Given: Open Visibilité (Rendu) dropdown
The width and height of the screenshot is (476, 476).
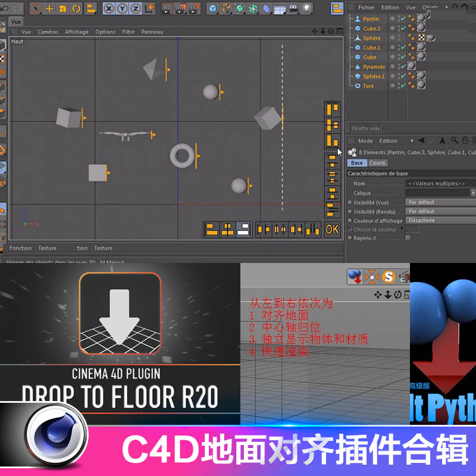Looking at the screenshot, I should [x=440, y=211].
